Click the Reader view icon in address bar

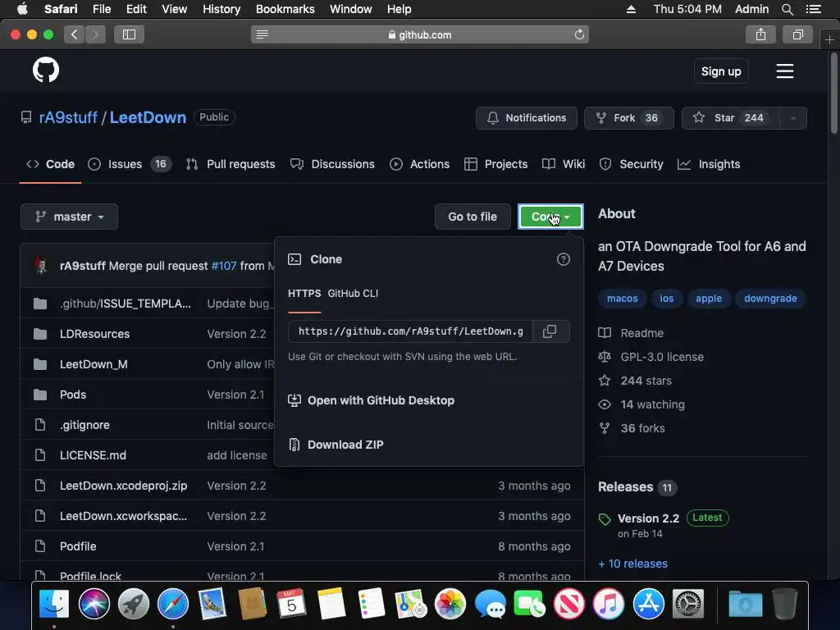click(262, 34)
